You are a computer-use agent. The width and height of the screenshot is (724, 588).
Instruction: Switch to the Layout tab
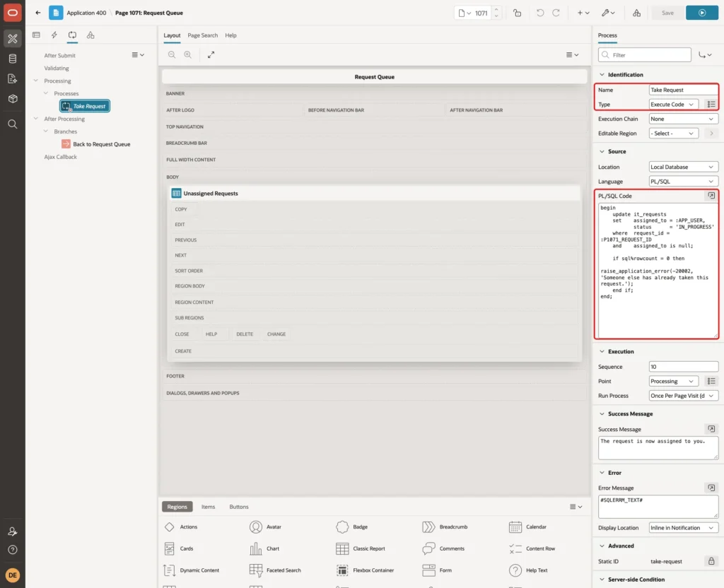(172, 35)
